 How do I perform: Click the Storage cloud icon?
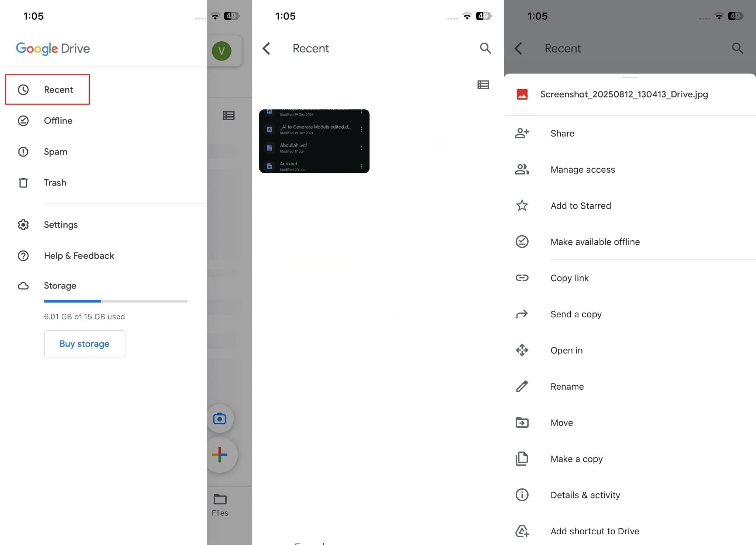[23, 286]
